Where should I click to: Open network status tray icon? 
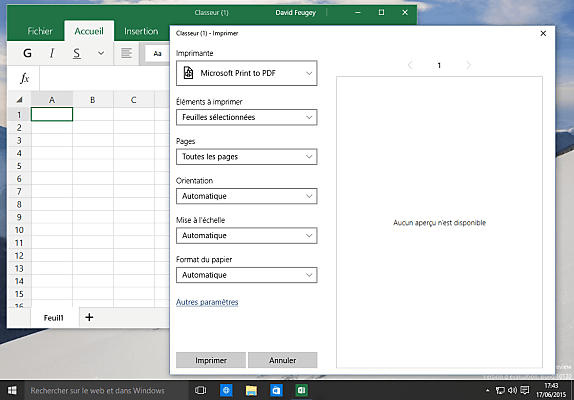coord(500,390)
